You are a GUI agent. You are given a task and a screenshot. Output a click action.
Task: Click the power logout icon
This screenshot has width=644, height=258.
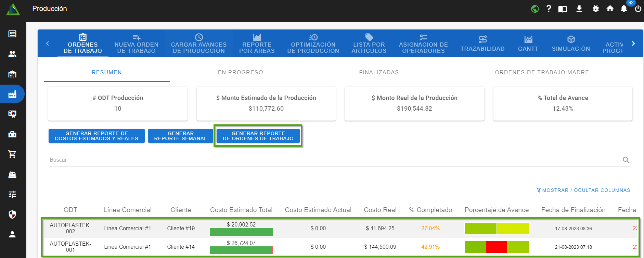point(638,9)
